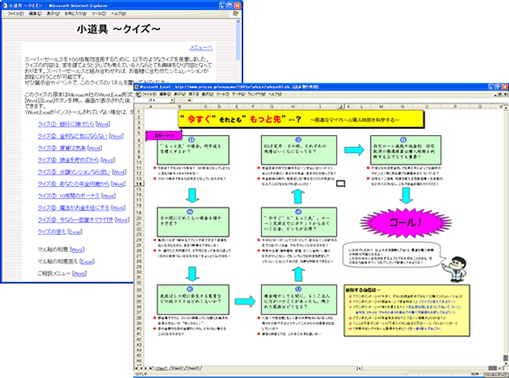Select column header M in Excel

click(381, 107)
